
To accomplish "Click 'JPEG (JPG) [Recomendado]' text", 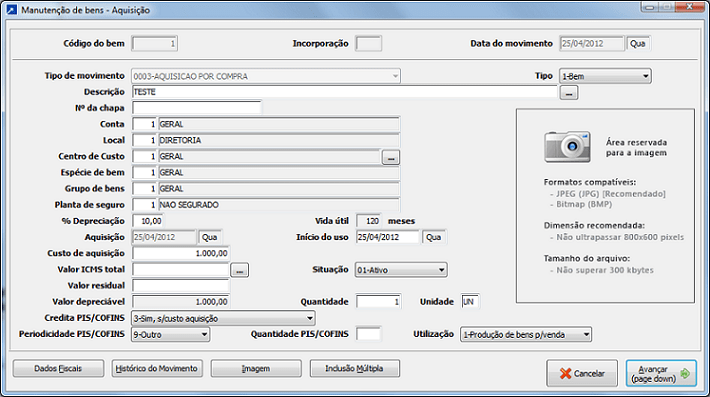I will [611, 194].
